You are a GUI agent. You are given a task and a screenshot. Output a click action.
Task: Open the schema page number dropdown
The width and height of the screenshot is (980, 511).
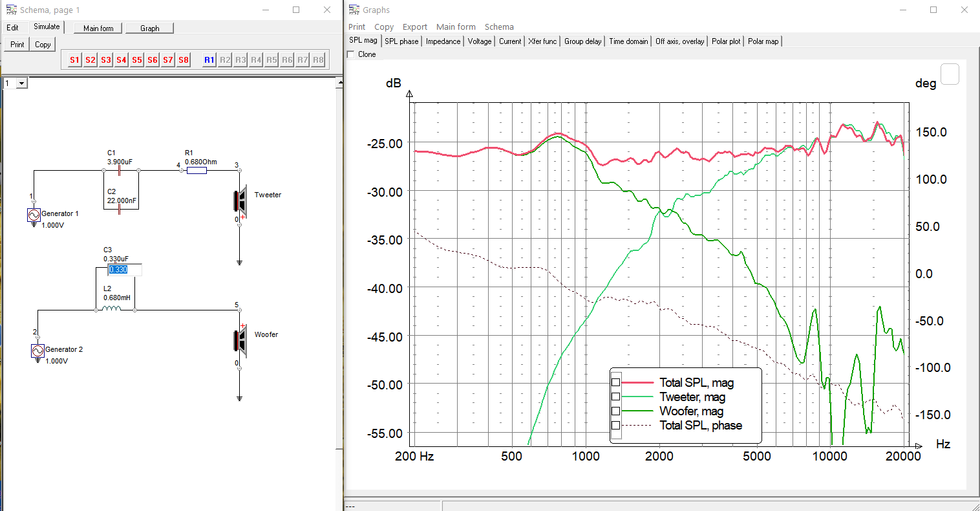coord(22,83)
